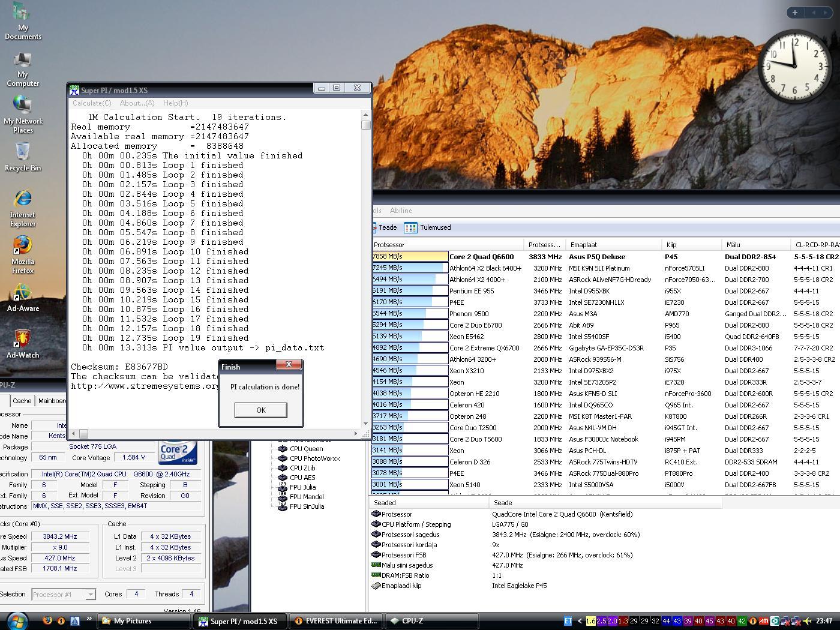The image size is (840, 630).
Task: Click the sidebar clock gadget
Action: pos(795,66)
